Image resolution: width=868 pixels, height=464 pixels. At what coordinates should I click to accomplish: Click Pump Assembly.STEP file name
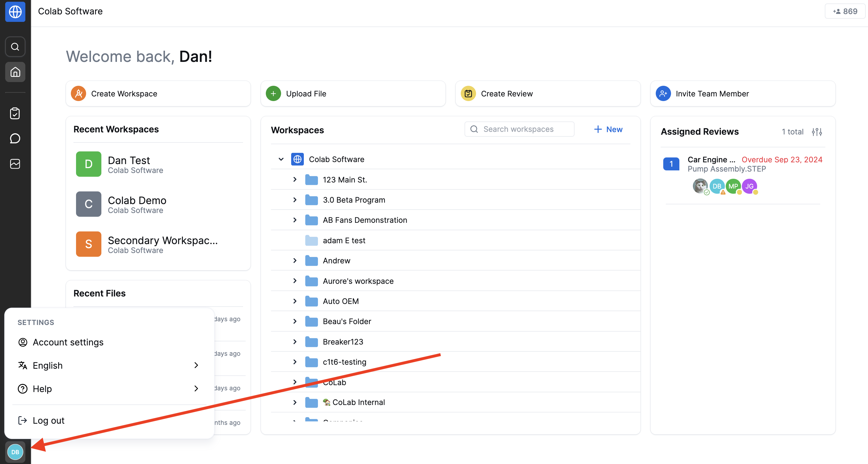[x=727, y=169]
